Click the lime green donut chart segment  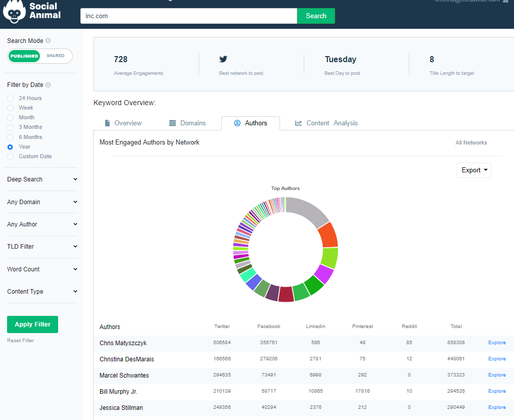pyautogui.click(x=330, y=257)
